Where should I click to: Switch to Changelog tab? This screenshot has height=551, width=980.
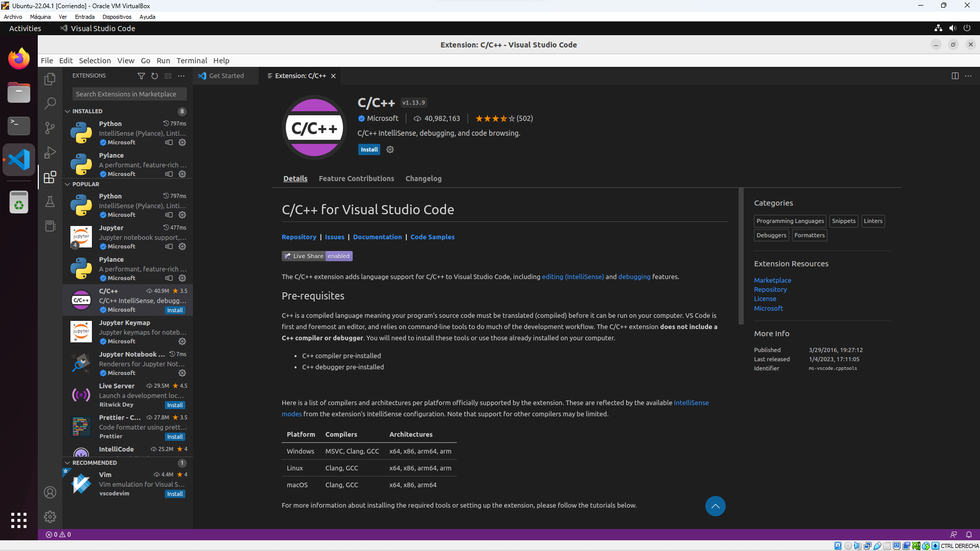point(423,178)
